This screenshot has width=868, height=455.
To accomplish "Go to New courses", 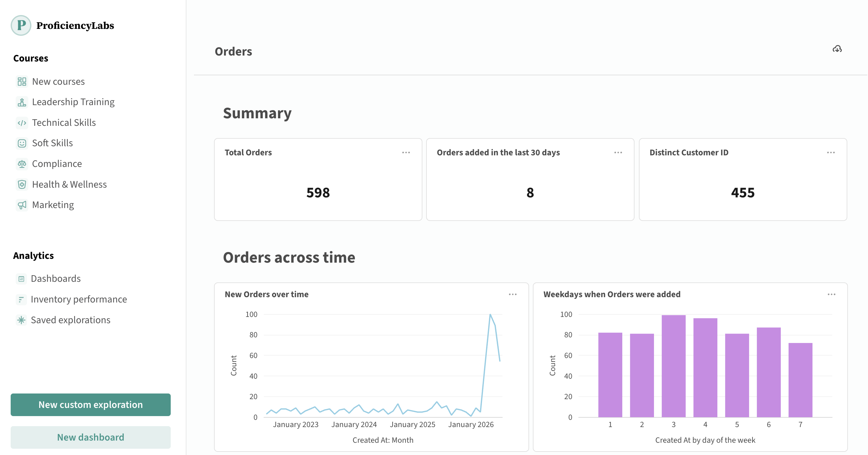I will tap(58, 82).
